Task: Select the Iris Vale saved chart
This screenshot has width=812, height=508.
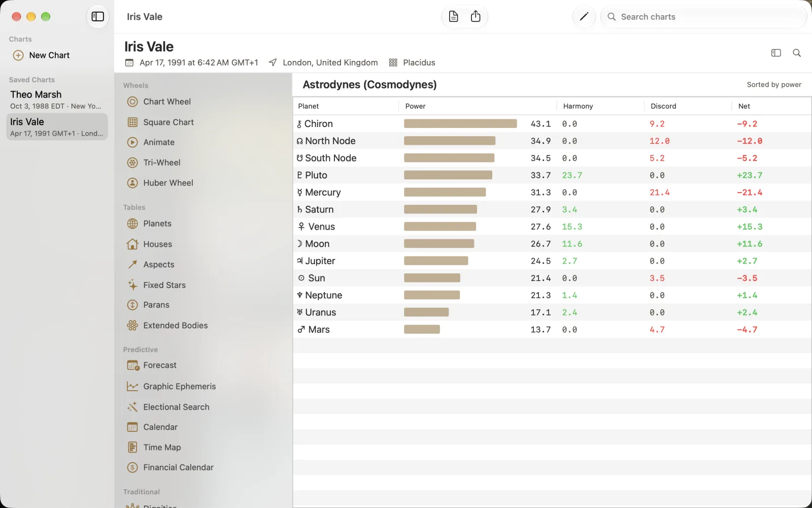Action: (57, 126)
